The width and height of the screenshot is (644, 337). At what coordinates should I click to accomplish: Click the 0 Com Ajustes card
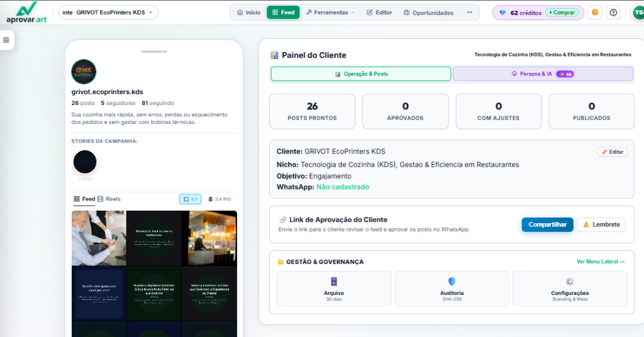pyautogui.click(x=499, y=111)
